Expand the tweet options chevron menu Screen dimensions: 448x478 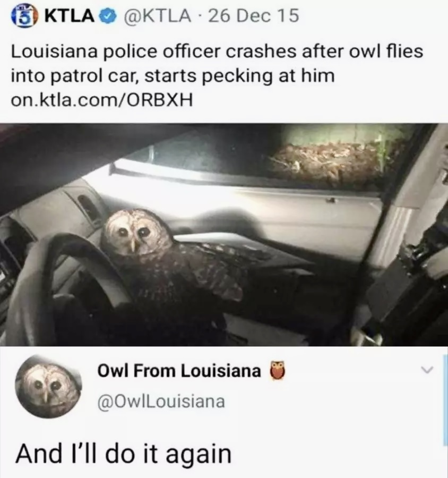point(427,370)
